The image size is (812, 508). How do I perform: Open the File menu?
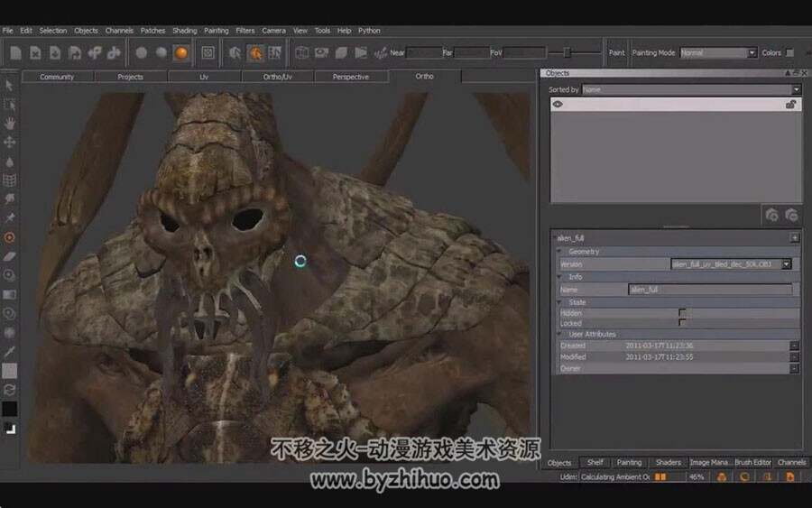point(8,31)
